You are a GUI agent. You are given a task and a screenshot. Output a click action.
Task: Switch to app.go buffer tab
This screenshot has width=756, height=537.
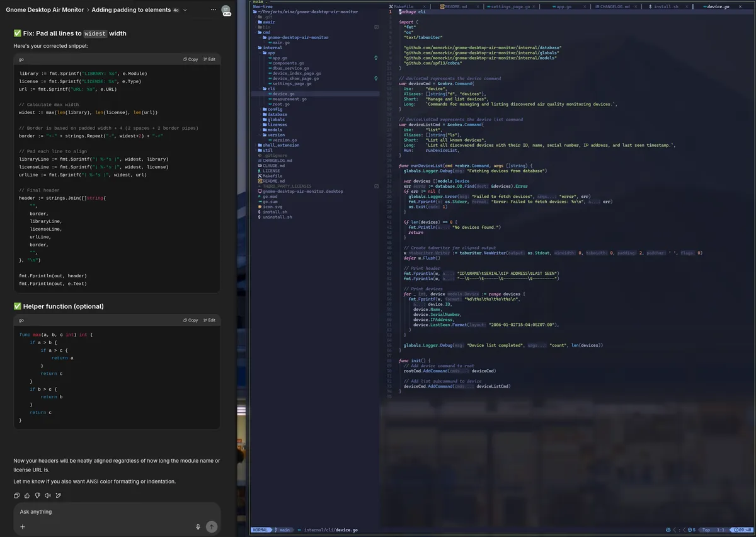tap(562, 6)
